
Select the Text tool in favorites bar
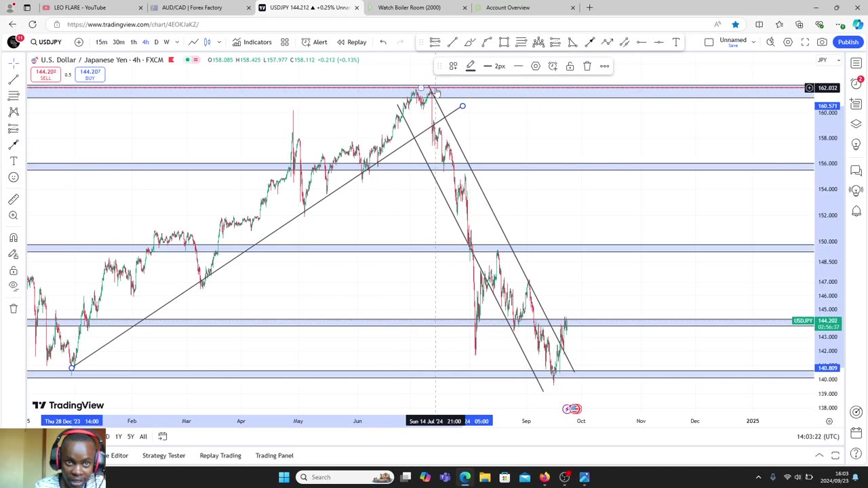click(x=676, y=42)
